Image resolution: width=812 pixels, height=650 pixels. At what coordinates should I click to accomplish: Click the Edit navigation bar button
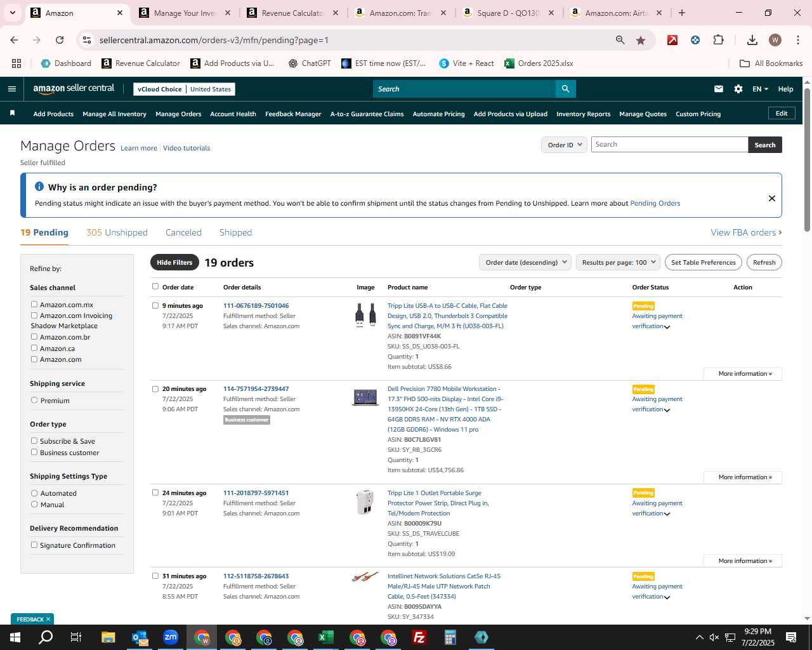pos(782,113)
